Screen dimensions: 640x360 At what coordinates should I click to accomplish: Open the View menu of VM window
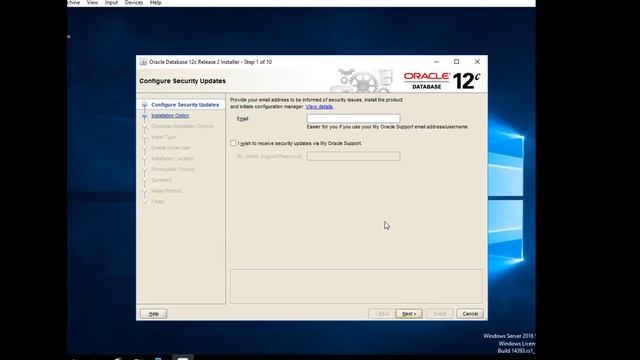coord(92,2)
